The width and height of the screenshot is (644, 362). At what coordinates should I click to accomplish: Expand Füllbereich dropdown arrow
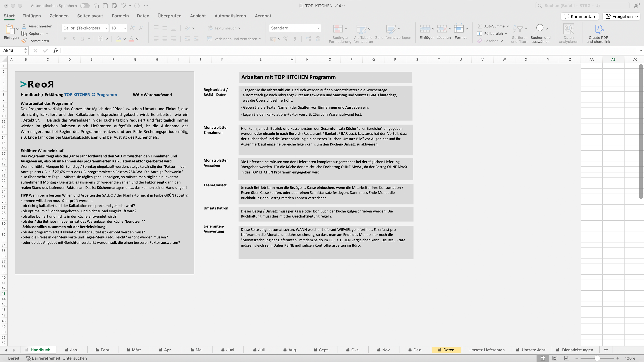coord(506,34)
